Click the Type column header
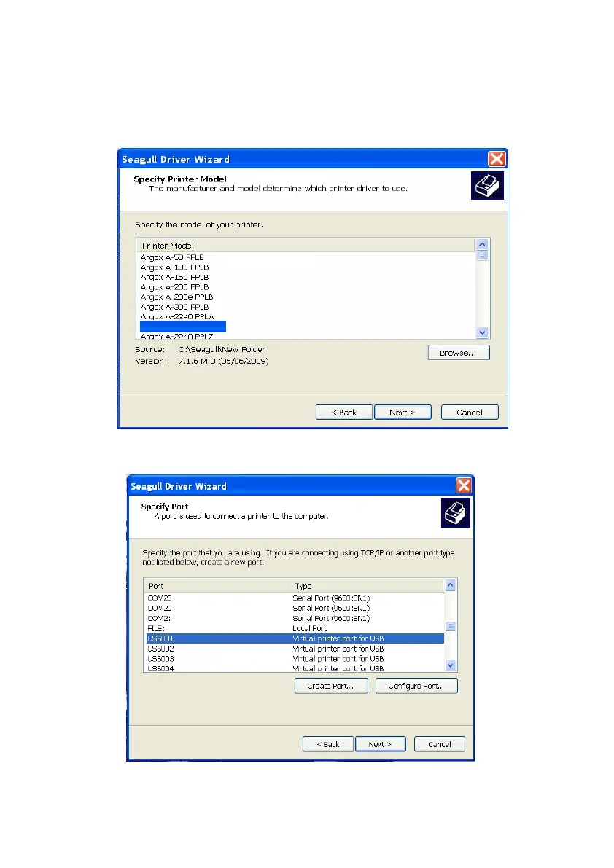614x868 pixels. pyautogui.click(x=367, y=586)
